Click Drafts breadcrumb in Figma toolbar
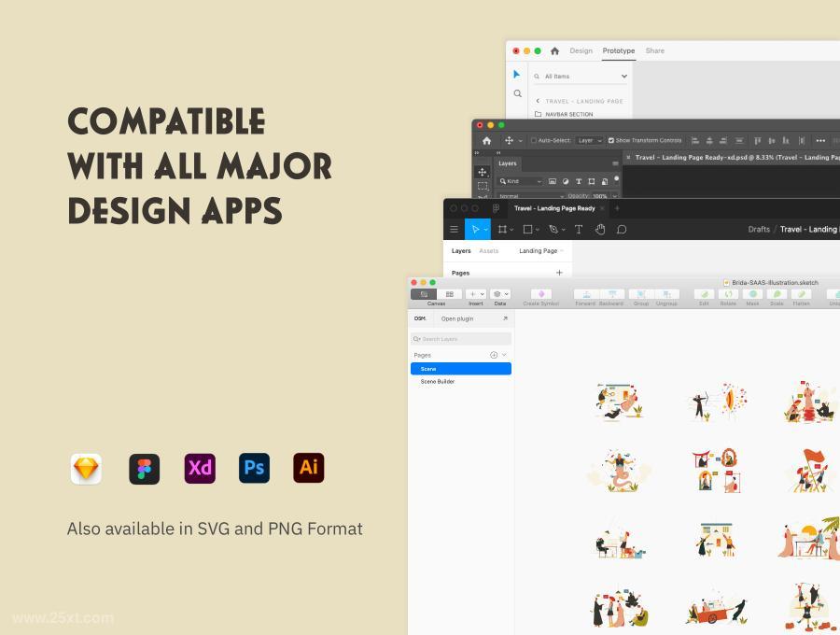The width and height of the screenshot is (840, 635). point(759,230)
